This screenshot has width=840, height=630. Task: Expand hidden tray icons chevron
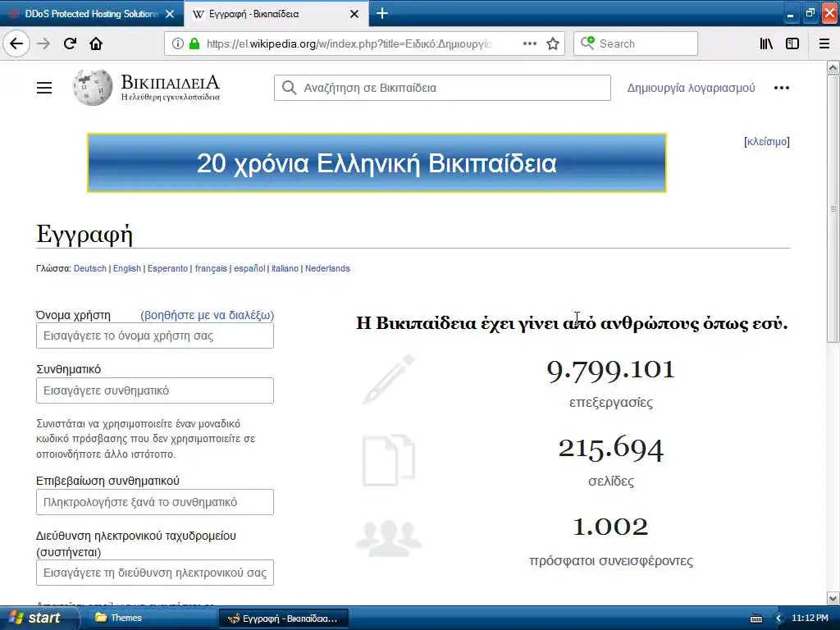click(x=778, y=619)
